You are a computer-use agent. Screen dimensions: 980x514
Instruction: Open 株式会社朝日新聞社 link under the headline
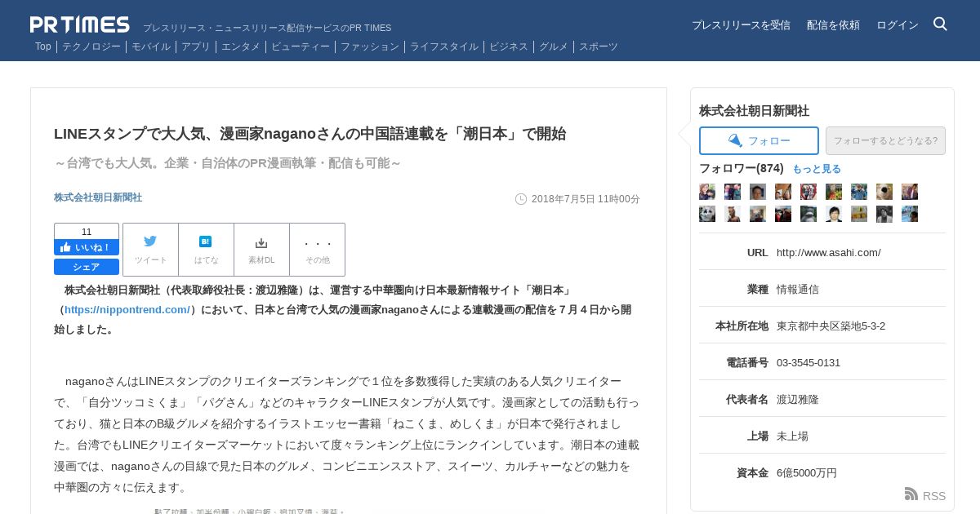coord(98,197)
